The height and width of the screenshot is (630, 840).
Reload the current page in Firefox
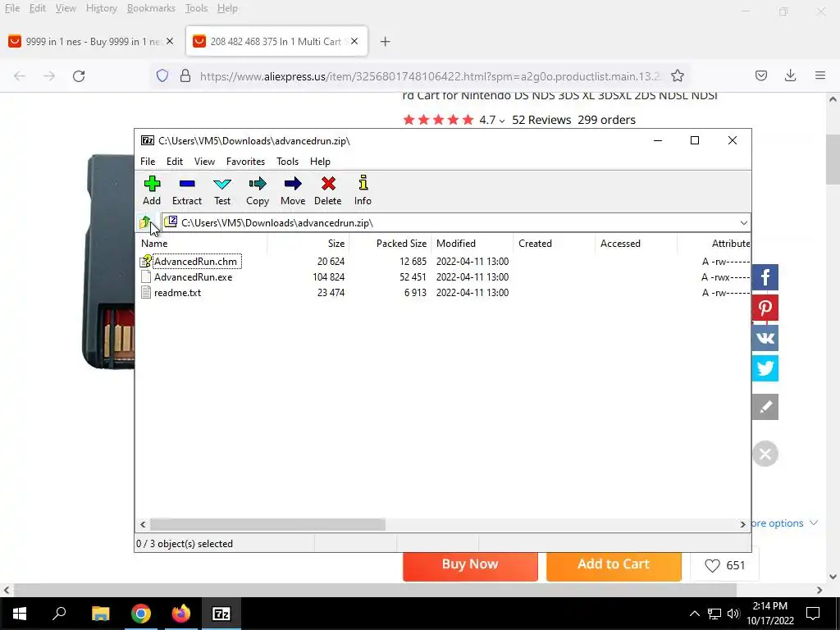pyautogui.click(x=79, y=76)
